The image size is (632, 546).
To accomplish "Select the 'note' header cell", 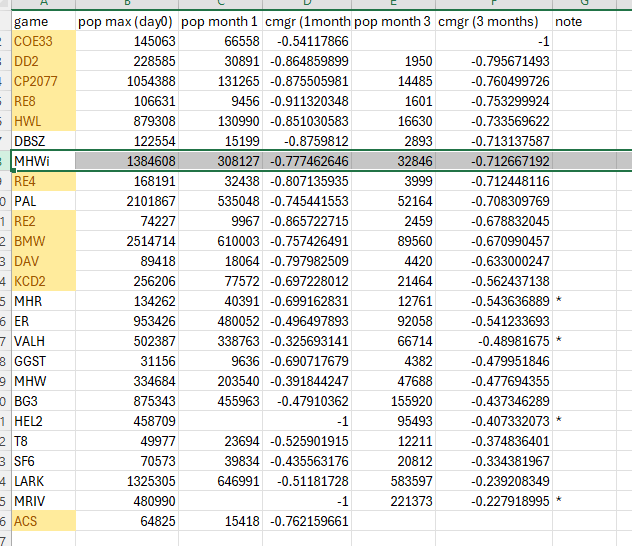I will [x=584, y=21].
